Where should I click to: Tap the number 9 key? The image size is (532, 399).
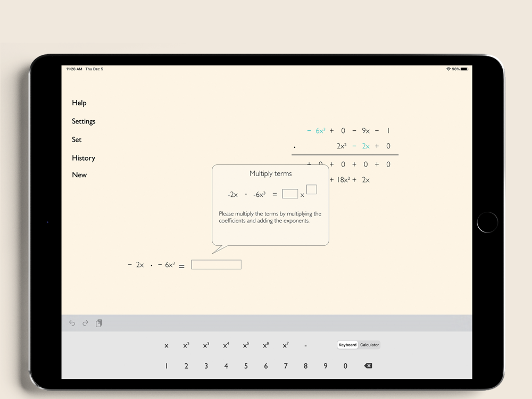tap(326, 366)
